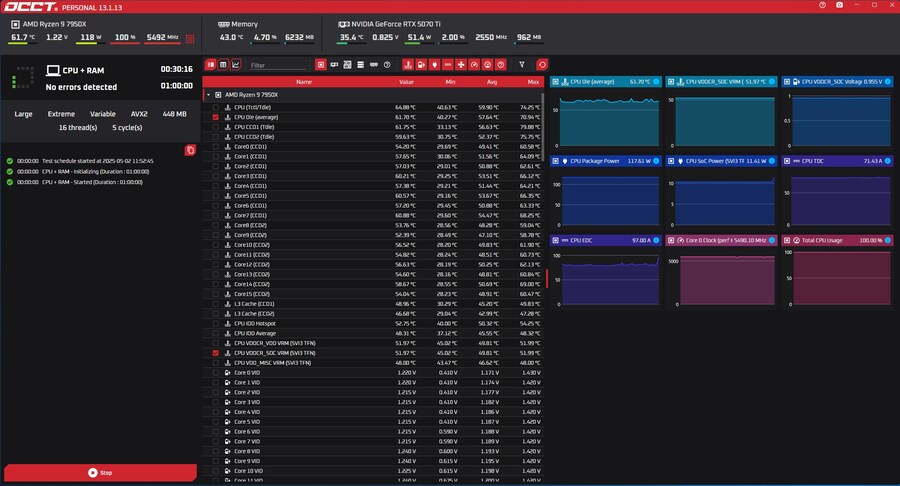The width and height of the screenshot is (900, 486).
Task: Uncheck CPU VDDCR_SOC VRM sensor checkbox
Action: pyautogui.click(x=216, y=353)
